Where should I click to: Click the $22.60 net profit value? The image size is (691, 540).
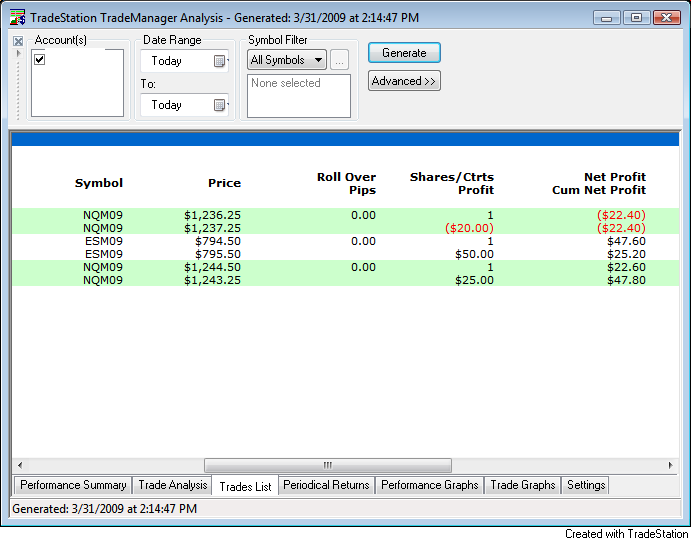[x=626, y=267]
